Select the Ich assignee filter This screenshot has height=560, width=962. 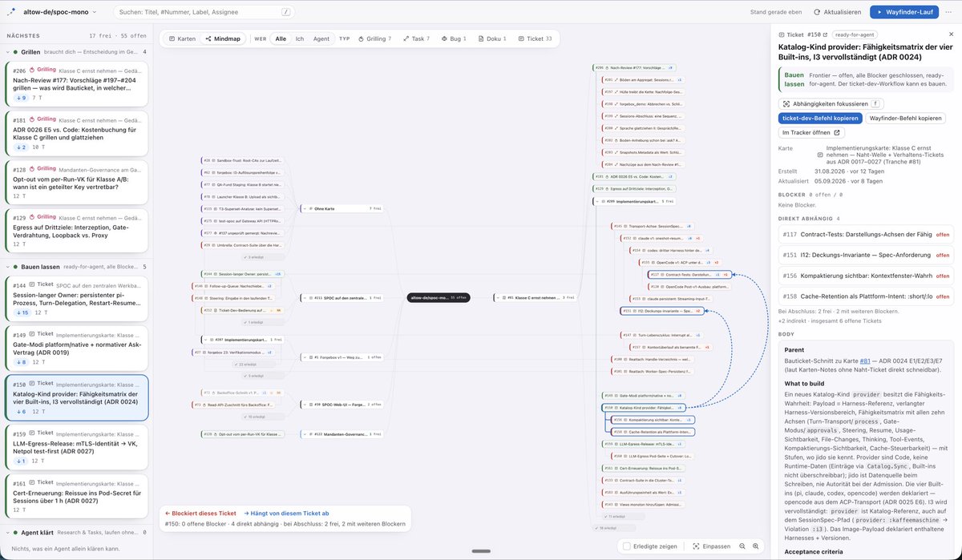(x=300, y=38)
